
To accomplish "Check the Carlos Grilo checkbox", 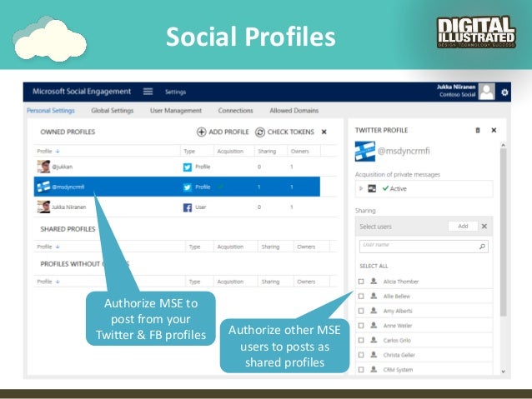I will pyautogui.click(x=361, y=340).
